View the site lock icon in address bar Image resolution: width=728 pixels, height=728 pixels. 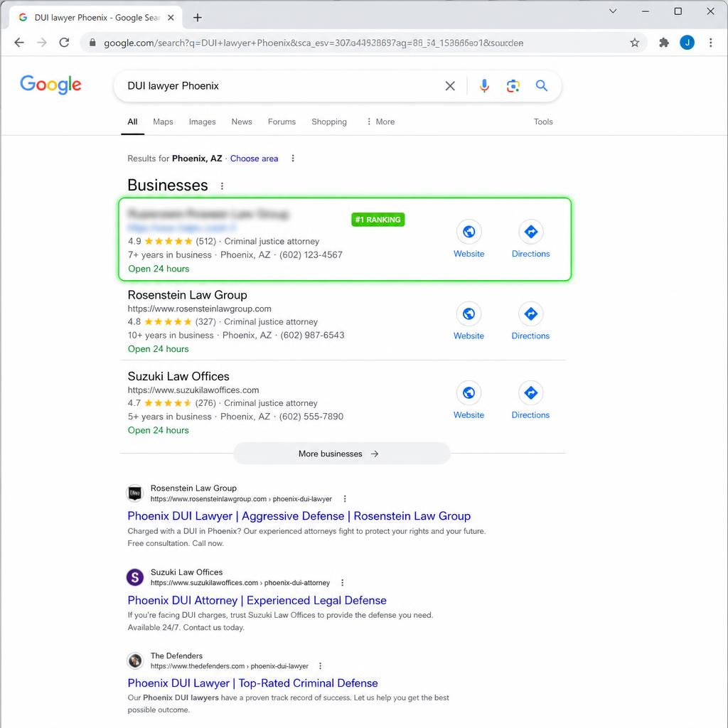pos(92,43)
